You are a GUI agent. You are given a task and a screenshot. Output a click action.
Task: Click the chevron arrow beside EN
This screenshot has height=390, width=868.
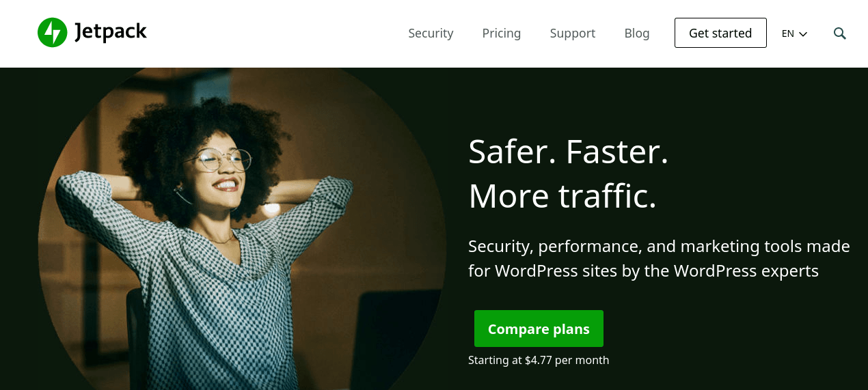pyautogui.click(x=803, y=33)
